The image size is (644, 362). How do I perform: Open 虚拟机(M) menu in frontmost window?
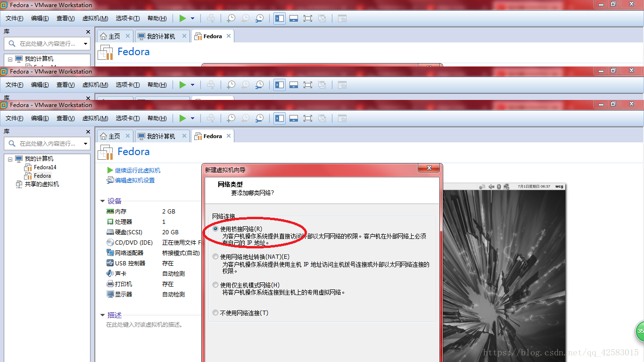(x=95, y=118)
